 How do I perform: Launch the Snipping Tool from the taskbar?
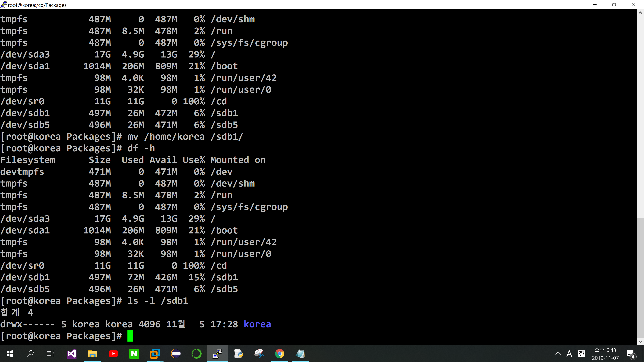(x=259, y=353)
